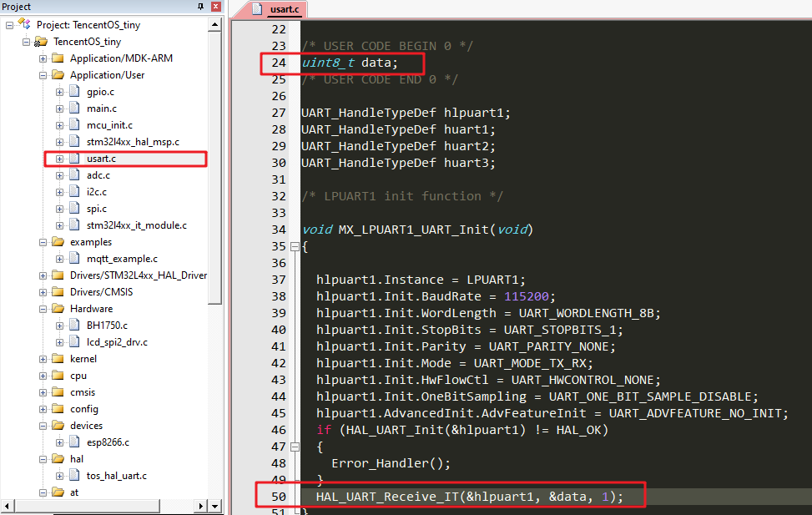812x515 pixels.
Task: Click the cmsis folder icon
Action: pyautogui.click(x=58, y=391)
